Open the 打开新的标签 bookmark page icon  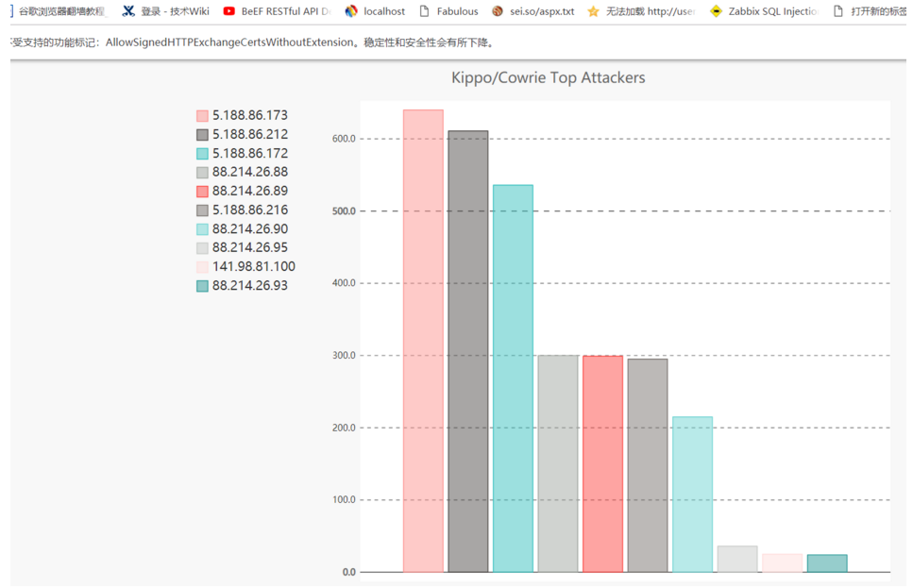(837, 11)
